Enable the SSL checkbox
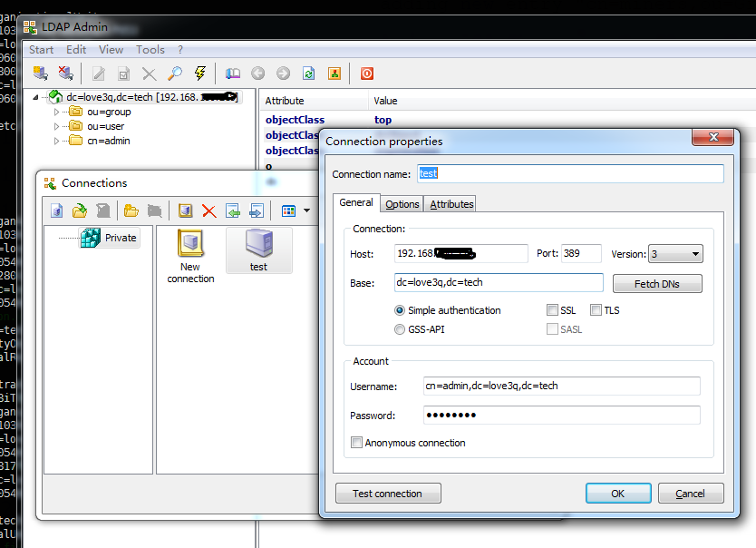 click(551, 310)
